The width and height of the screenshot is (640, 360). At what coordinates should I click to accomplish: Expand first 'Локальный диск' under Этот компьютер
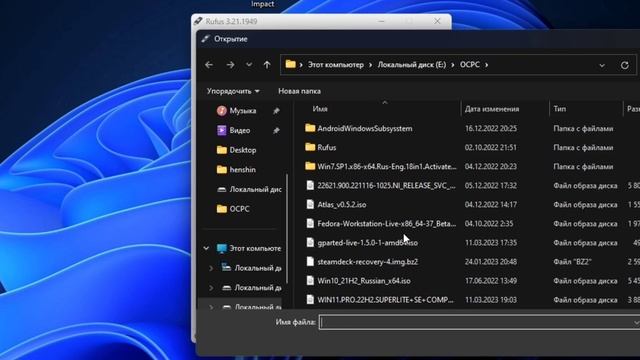(x=211, y=268)
